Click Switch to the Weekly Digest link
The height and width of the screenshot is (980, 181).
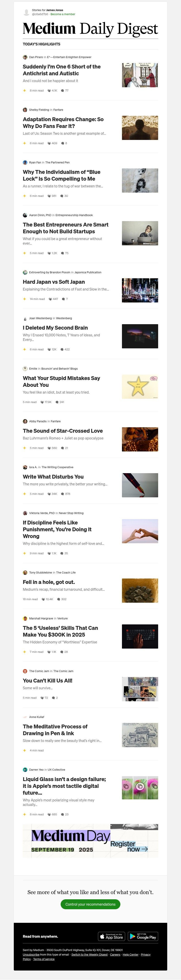click(90, 954)
